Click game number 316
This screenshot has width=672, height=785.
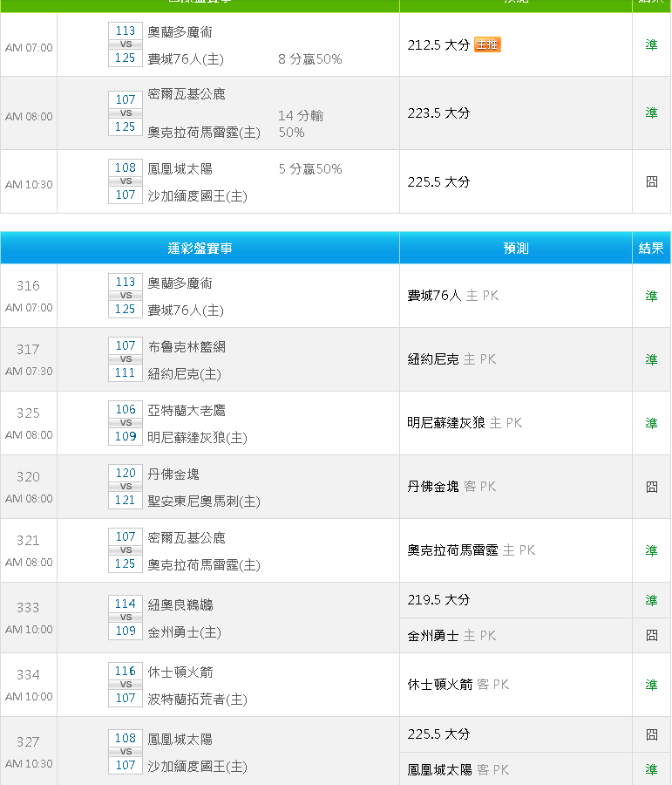pyautogui.click(x=28, y=286)
